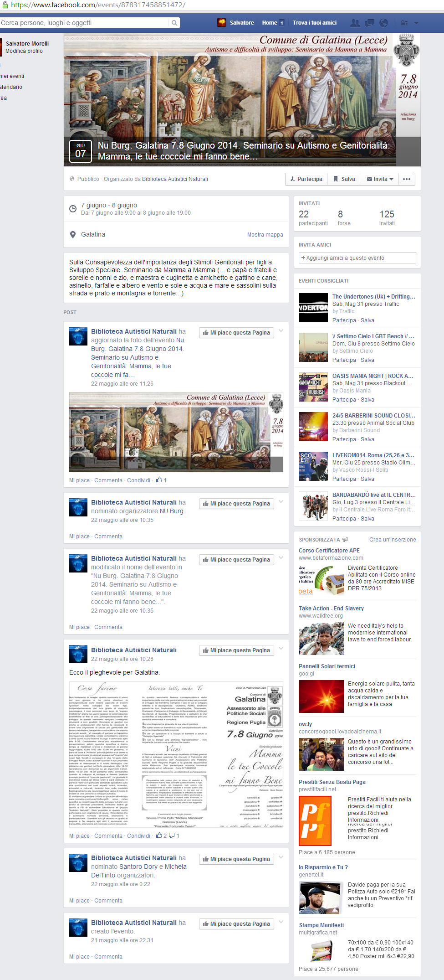Screen dimensions: 444x980
Task: Expand chevron on "creato l'evento" post
Action: coord(281,922)
